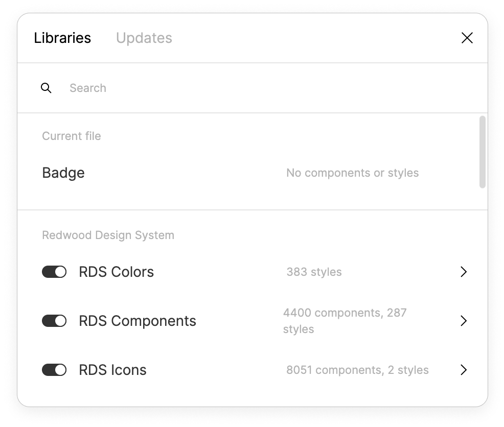
Task: Switch to the Updates tab
Action: (144, 38)
